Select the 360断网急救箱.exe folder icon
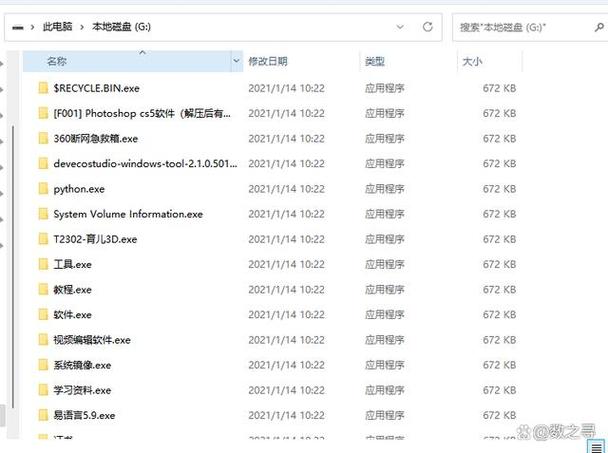The height and width of the screenshot is (453, 608). pos(43,138)
